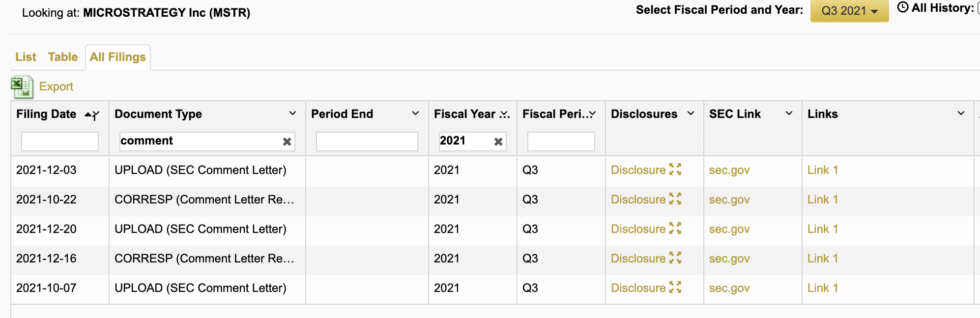
Task: Open Document Type column menu chevron
Action: [292, 114]
